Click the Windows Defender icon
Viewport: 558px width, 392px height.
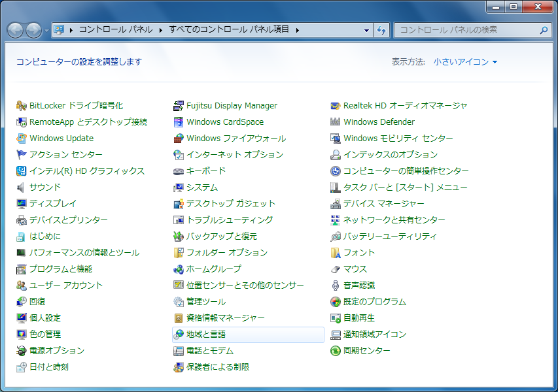click(336, 122)
